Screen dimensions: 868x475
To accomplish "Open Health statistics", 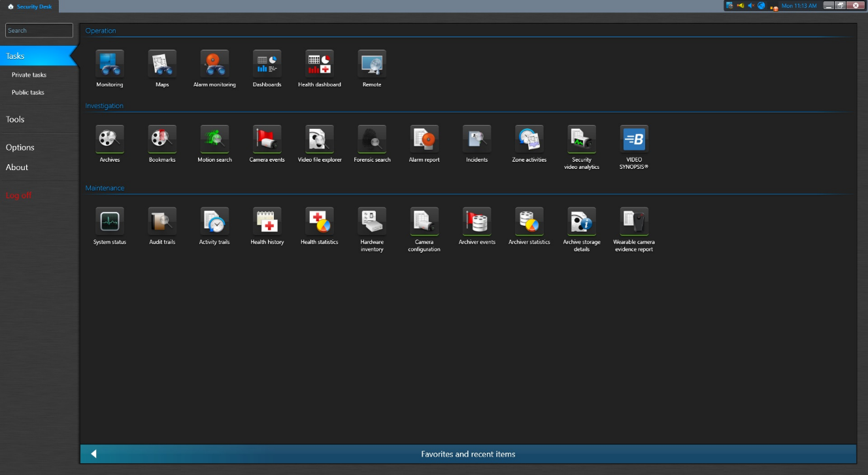I will [x=320, y=226].
